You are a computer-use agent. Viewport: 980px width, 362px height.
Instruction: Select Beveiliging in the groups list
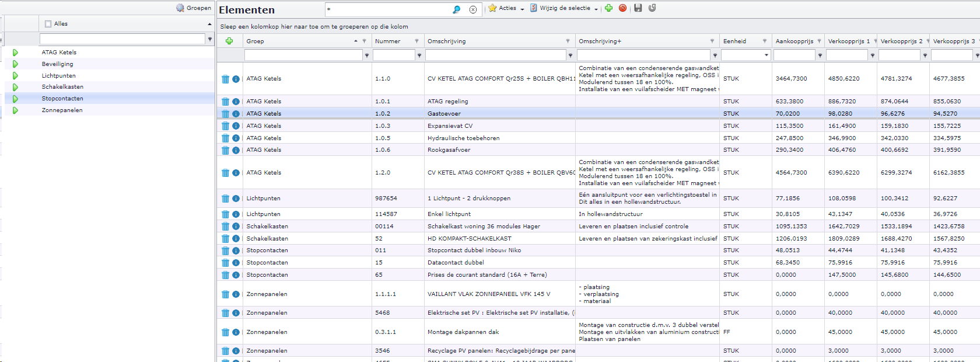point(57,64)
